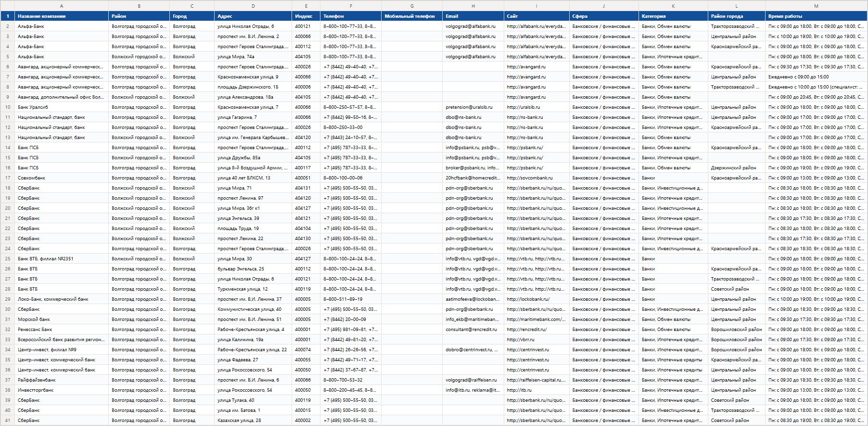Click address 'улица Калинина, 19а'
Viewport: 868px width, 434px height.
[253, 340]
